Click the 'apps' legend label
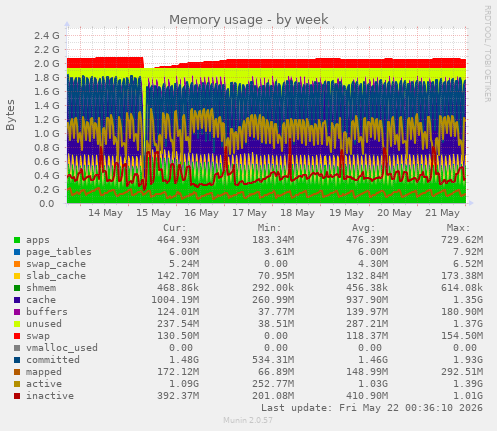 tap(38, 240)
